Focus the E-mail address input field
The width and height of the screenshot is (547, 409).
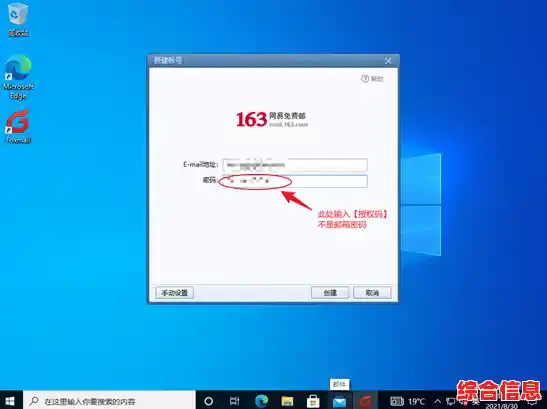point(295,164)
